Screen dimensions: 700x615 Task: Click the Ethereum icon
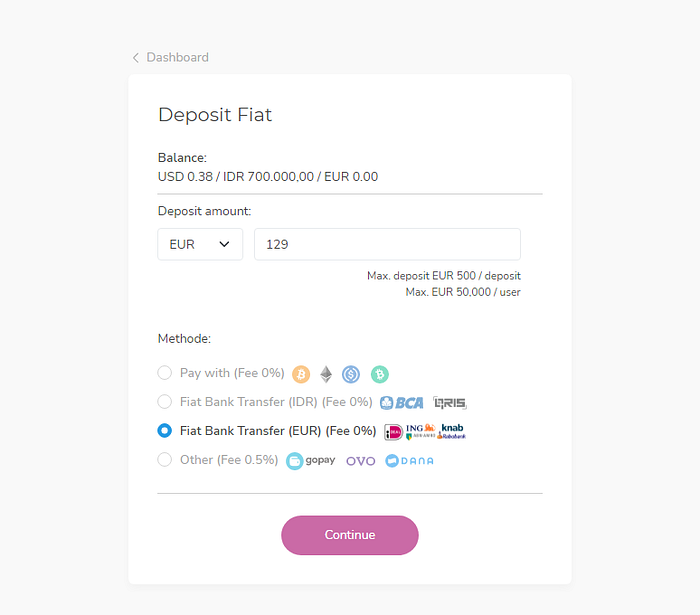coord(326,374)
